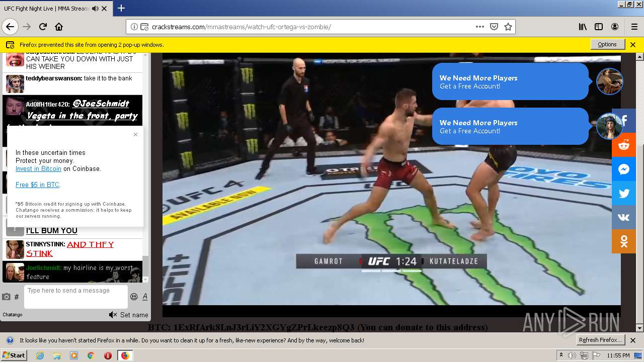644x362 pixels.
Task: Bookmark this page with the star icon
Action: tap(508, 27)
